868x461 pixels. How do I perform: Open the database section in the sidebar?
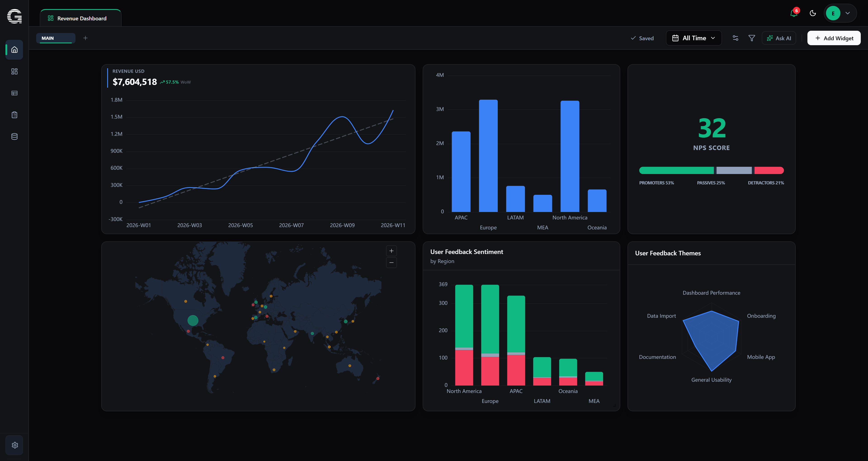click(x=14, y=136)
